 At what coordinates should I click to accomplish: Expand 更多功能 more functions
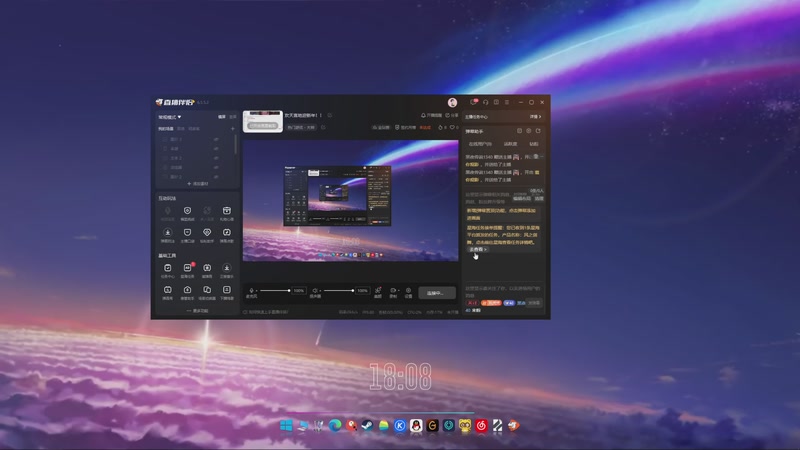pyautogui.click(x=197, y=311)
